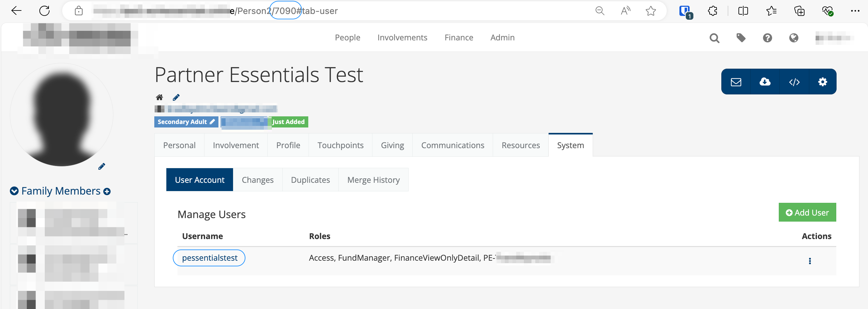Screen dimensions: 868x309
Task: Click the green Add User button
Action: 807,212
